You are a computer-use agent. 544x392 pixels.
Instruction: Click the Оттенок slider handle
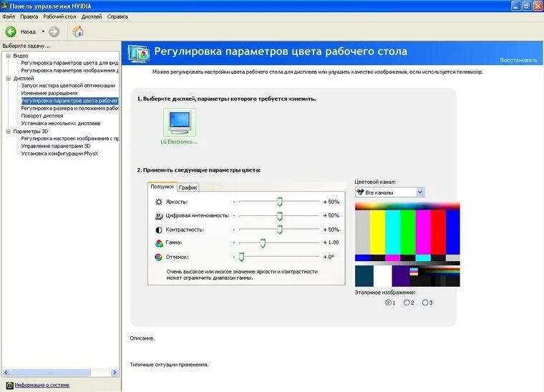[241, 257]
